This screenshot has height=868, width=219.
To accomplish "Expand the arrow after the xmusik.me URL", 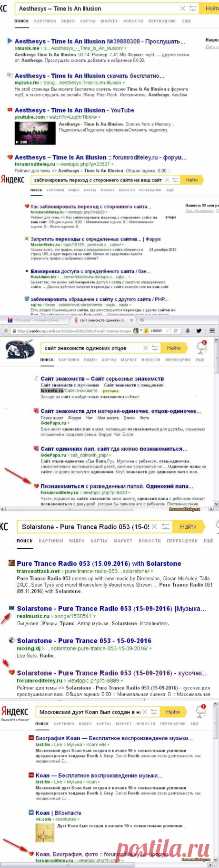I will tap(125, 48).
